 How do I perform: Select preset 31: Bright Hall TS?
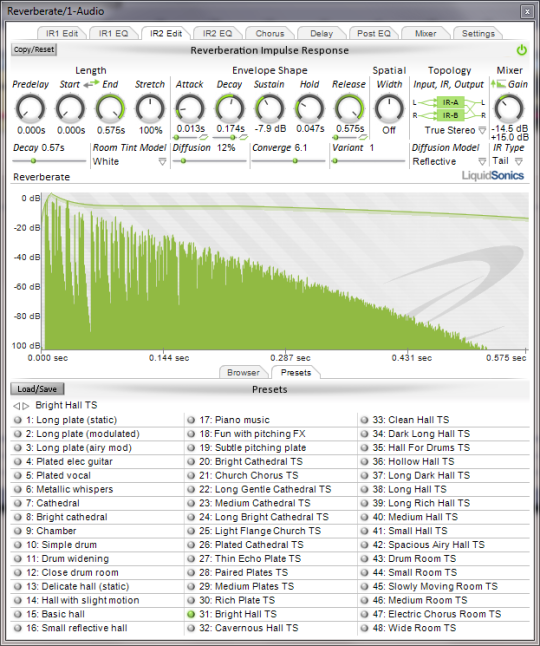(271, 614)
